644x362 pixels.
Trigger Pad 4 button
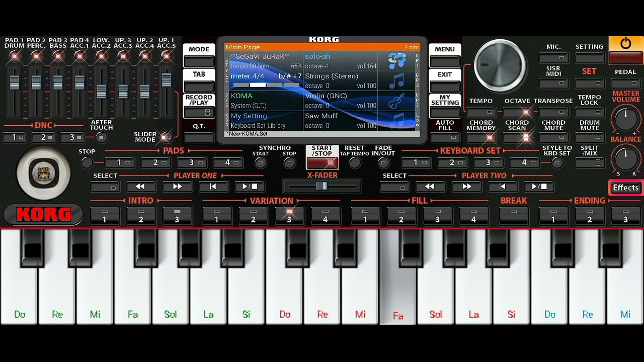[x=227, y=162]
